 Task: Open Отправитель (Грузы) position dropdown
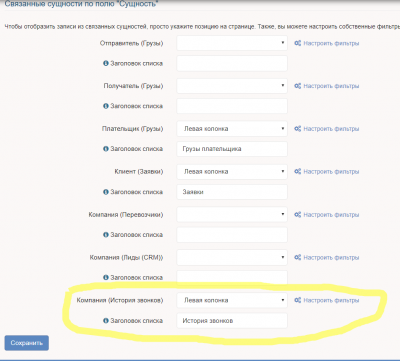click(x=232, y=43)
